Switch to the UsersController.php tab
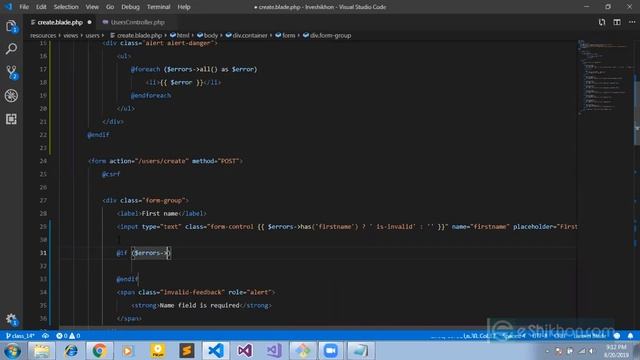 pyautogui.click(x=138, y=22)
